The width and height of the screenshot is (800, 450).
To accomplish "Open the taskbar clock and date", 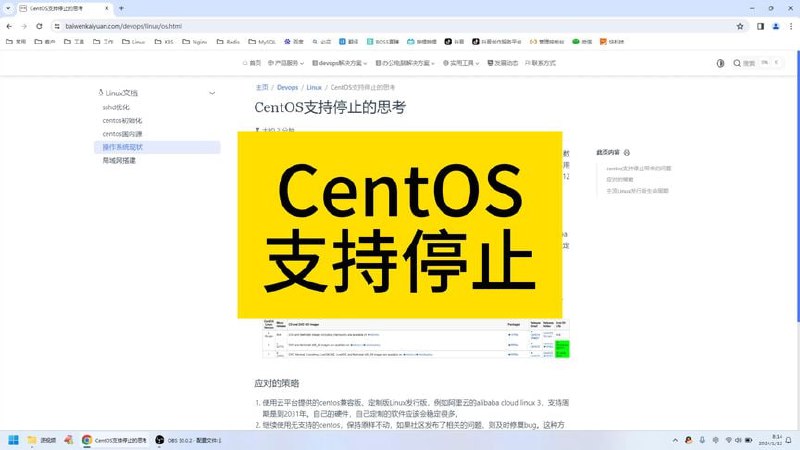I will coord(770,440).
